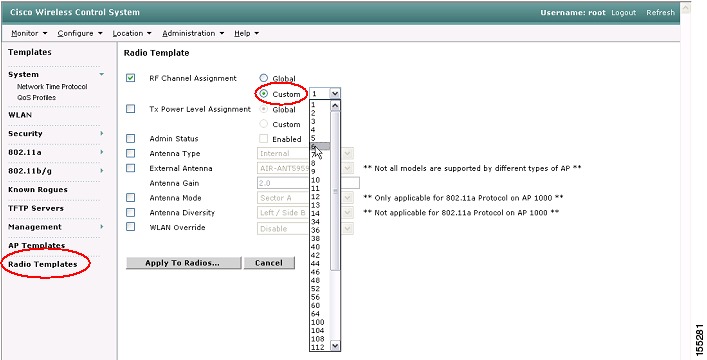The width and height of the screenshot is (707, 360).
Task: Open the Administration menu
Action: tap(193, 33)
